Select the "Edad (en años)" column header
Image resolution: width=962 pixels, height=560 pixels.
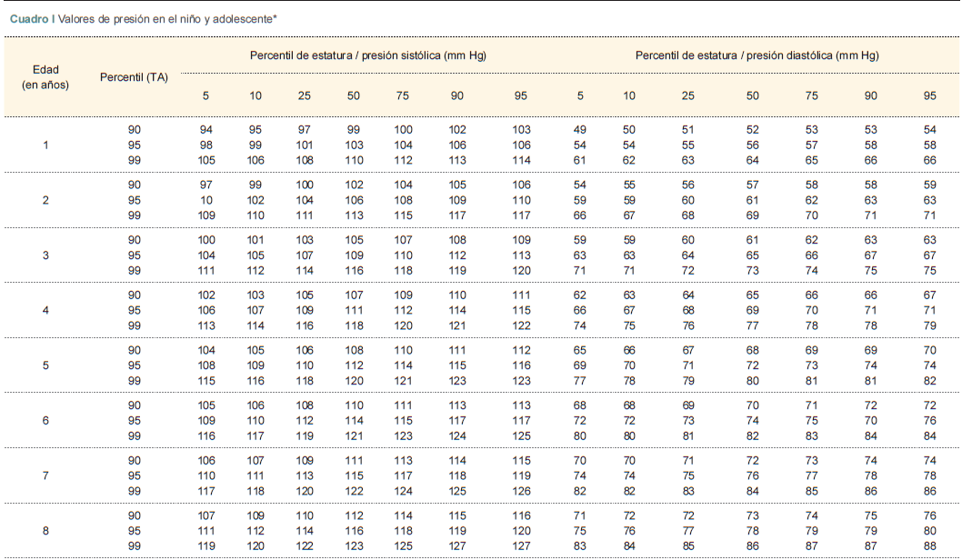[46, 76]
